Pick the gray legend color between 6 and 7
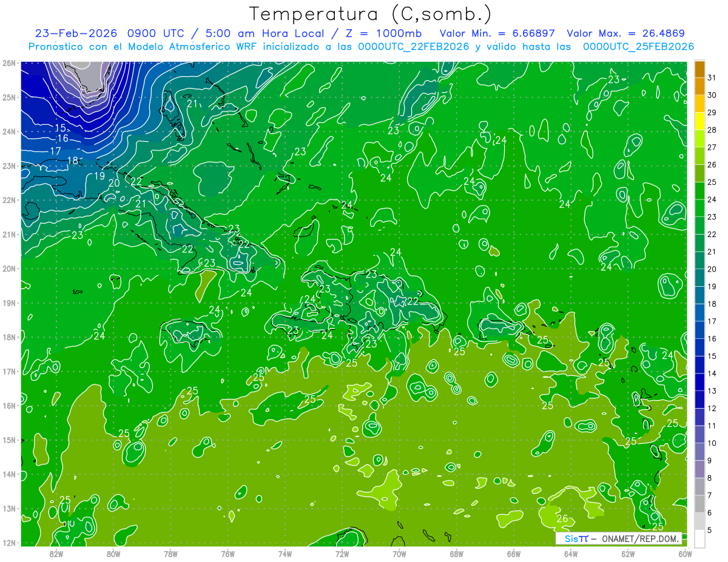Screen dimensions: 728x562 click(x=699, y=504)
